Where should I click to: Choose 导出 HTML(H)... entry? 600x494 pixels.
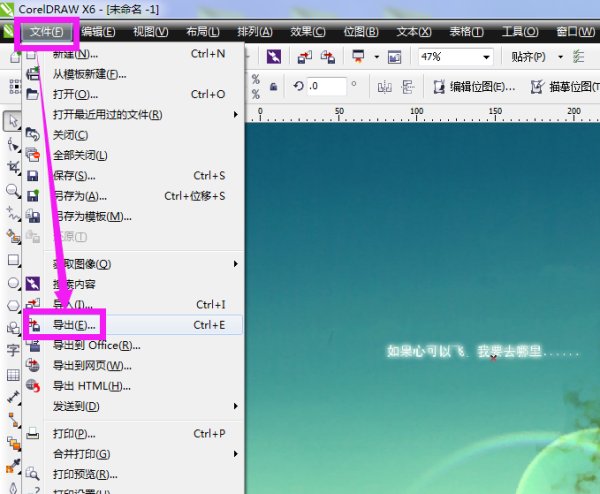[133, 386]
